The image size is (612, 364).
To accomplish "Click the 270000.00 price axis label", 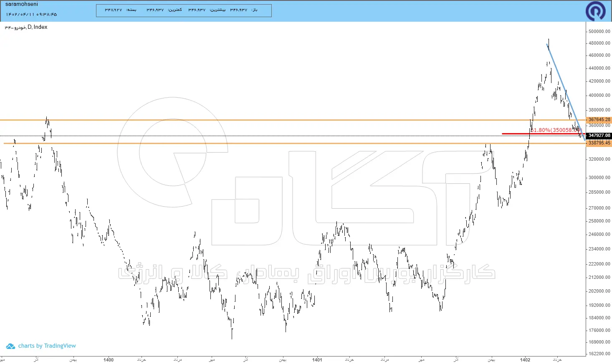I will pyautogui.click(x=599, y=208).
